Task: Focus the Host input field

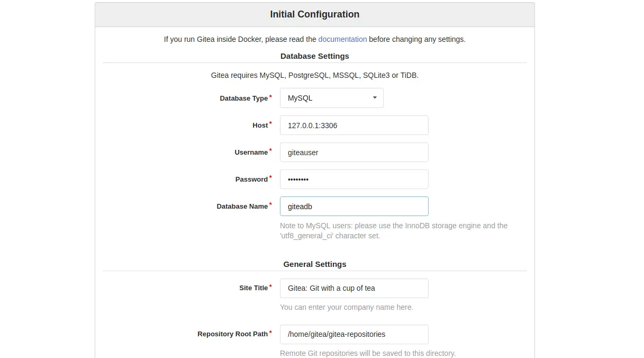Action: point(354,126)
